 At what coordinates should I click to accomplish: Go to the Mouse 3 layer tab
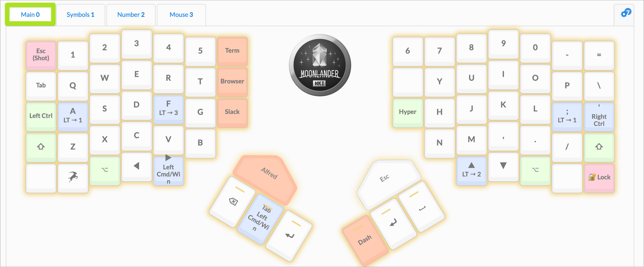(181, 15)
